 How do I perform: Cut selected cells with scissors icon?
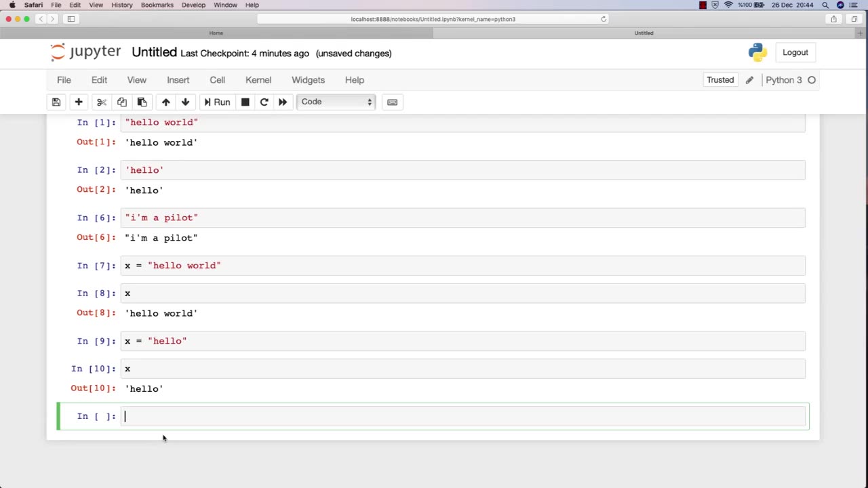102,102
